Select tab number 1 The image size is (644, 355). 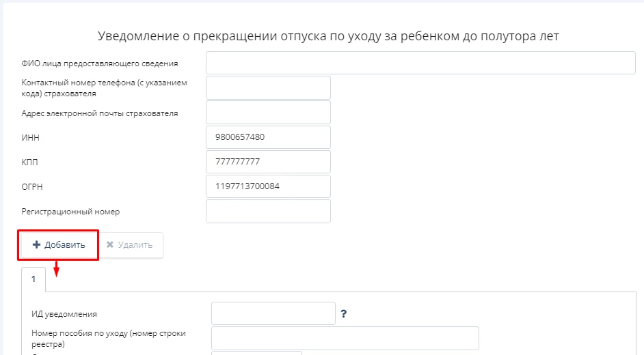click(33, 279)
